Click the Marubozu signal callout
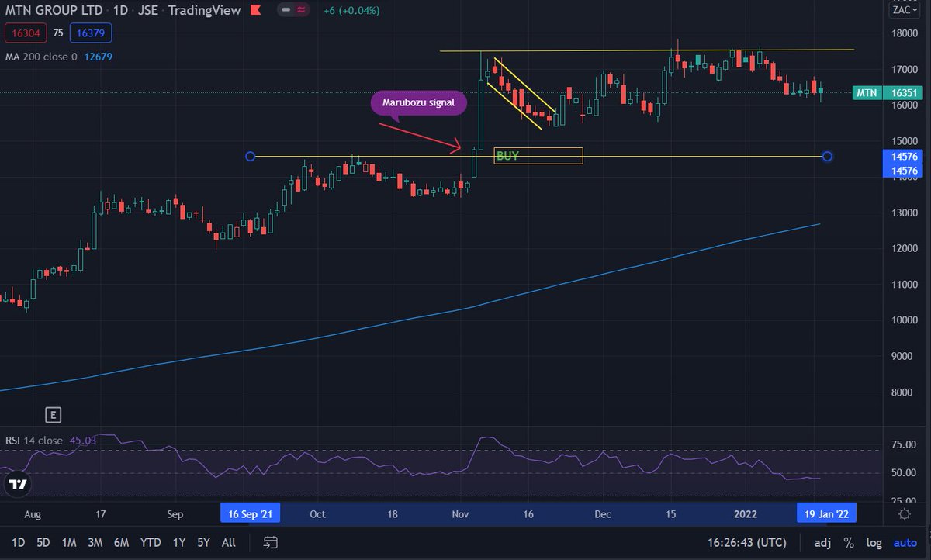This screenshot has height=560, width=931. pyautogui.click(x=419, y=103)
